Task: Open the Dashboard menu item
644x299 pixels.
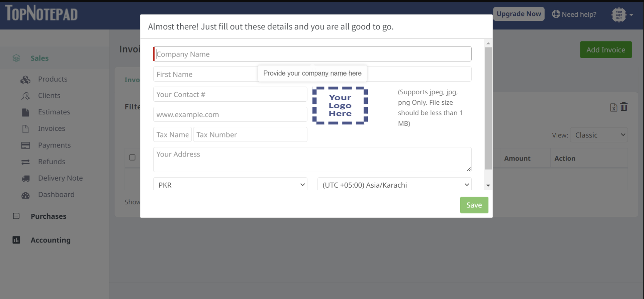Action: coord(56,194)
